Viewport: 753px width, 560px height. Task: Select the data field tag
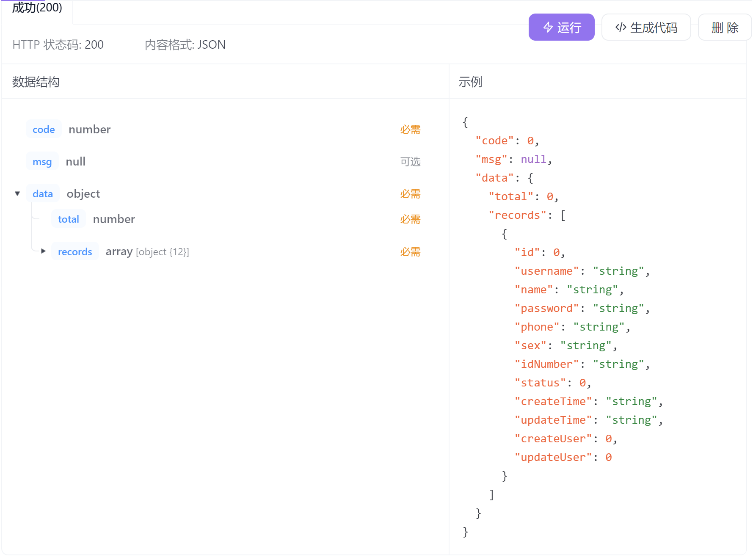[x=43, y=194]
